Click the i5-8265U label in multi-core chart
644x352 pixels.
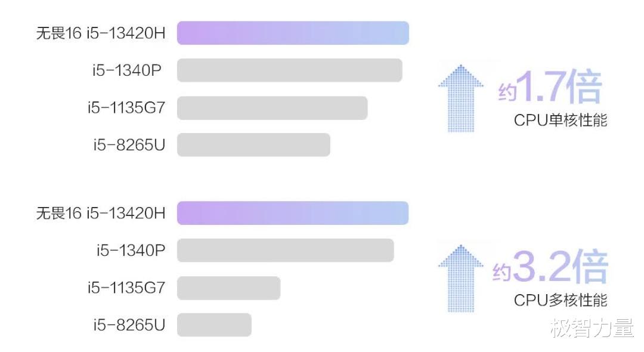click(129, 325)
